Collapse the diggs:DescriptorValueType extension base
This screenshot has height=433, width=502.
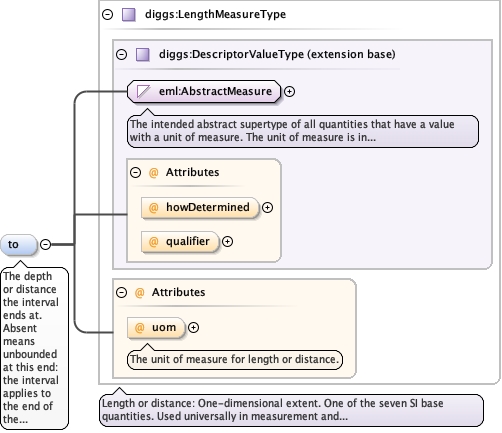(121, 54)
